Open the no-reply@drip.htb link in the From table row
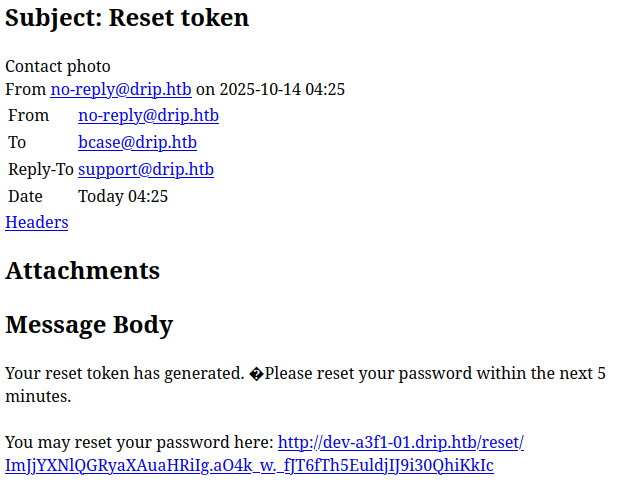627x493 pixels. pos(148,116)
